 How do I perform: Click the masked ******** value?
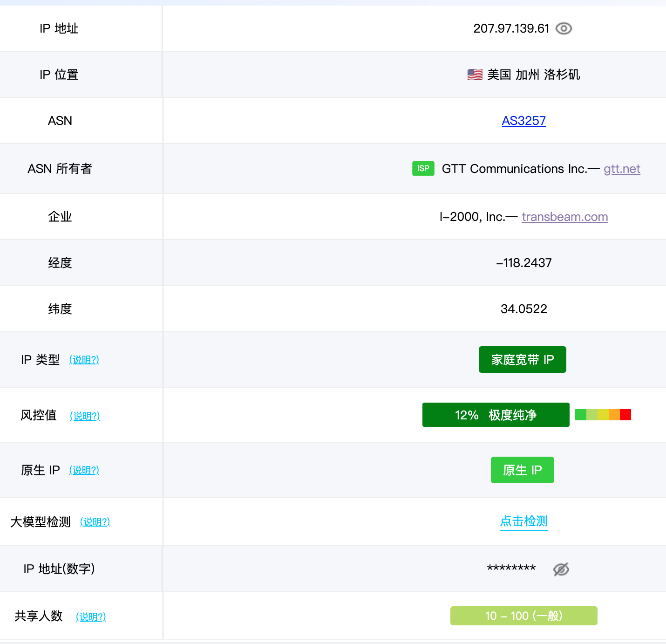(x=511, y=569)
